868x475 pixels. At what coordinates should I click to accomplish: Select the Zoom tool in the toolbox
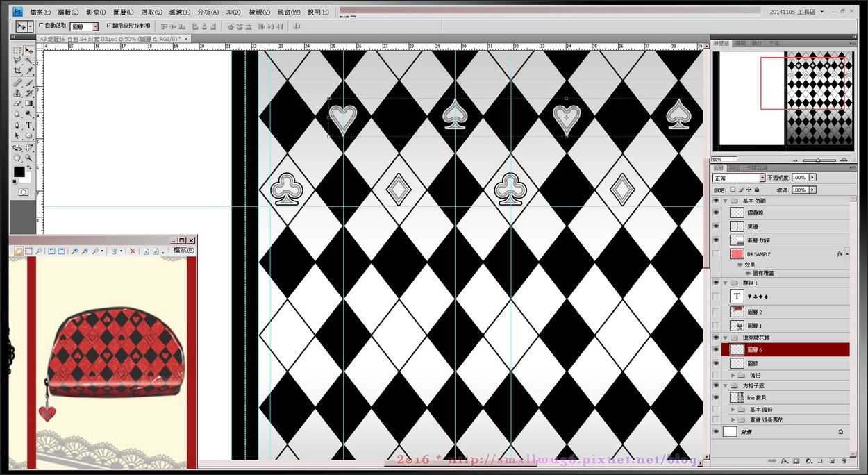coord(28,157)
